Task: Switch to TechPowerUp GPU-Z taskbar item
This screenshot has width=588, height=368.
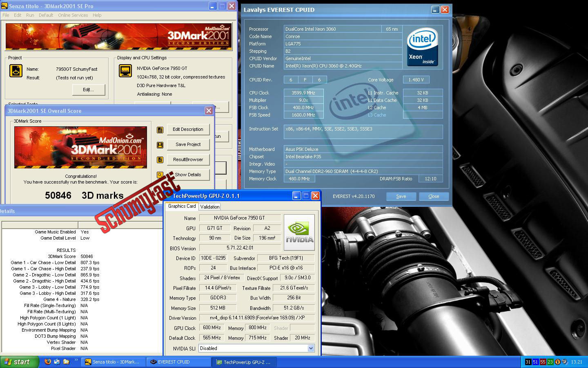Action: pos(244,362)
